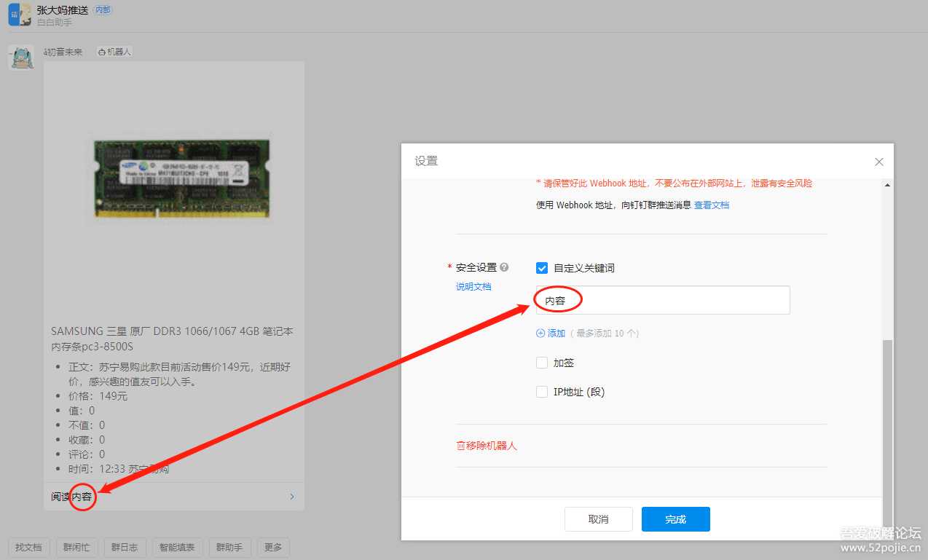Click the 时间：12:33 line
The height and width of the screenshot is (560, 928).
click(119, 469)
